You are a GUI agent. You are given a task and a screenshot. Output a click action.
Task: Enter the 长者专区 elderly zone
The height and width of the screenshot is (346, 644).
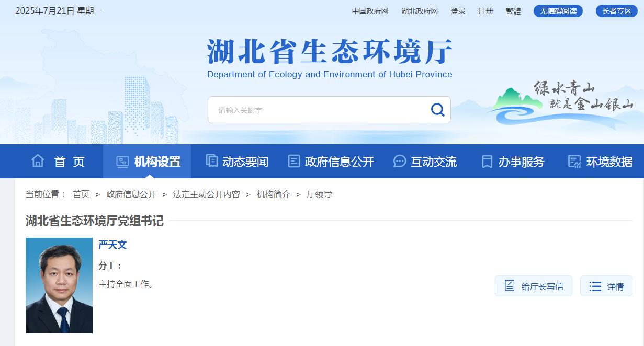616,10
